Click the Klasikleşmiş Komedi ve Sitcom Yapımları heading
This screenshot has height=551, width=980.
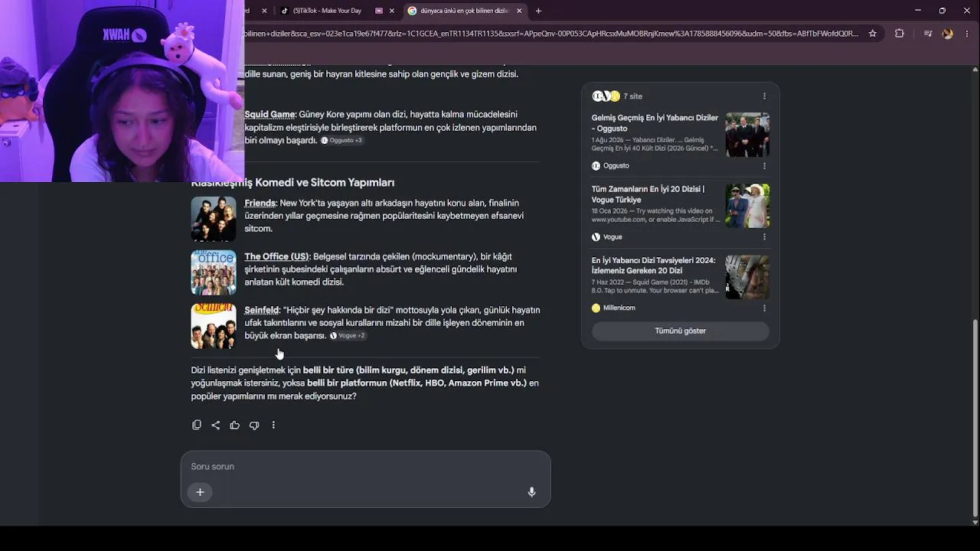point(292,183)
